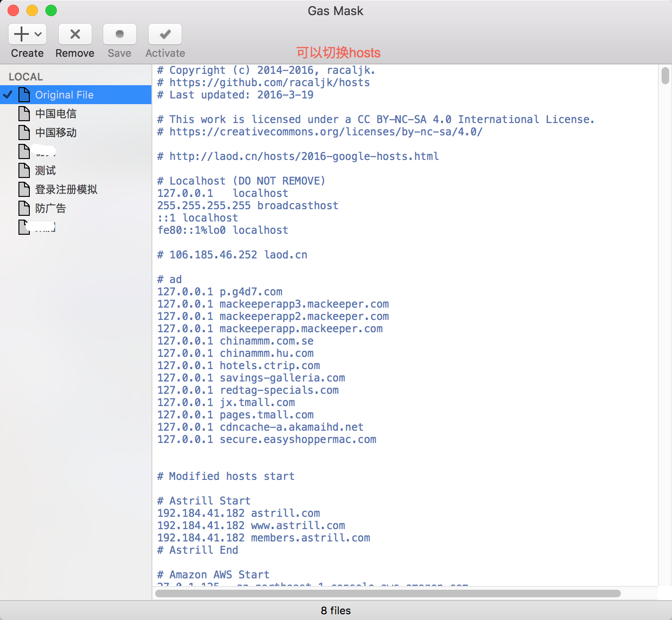Click the 'jx.tmall.com' entry line

(226, 402)
